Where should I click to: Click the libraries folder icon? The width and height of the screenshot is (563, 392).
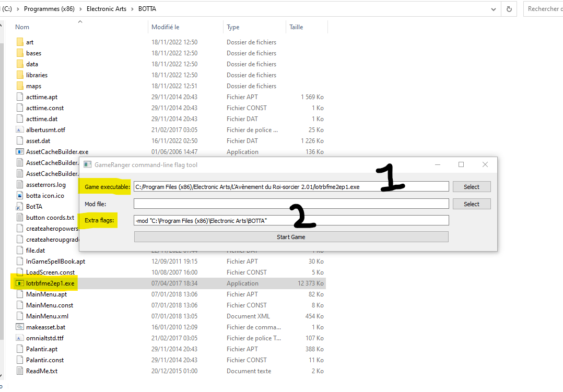coord(20,75)
